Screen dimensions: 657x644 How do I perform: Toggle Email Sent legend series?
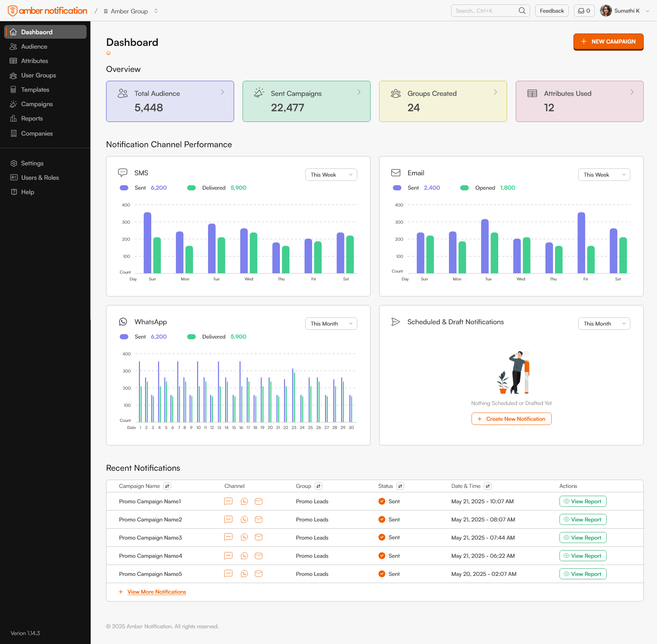397,188
